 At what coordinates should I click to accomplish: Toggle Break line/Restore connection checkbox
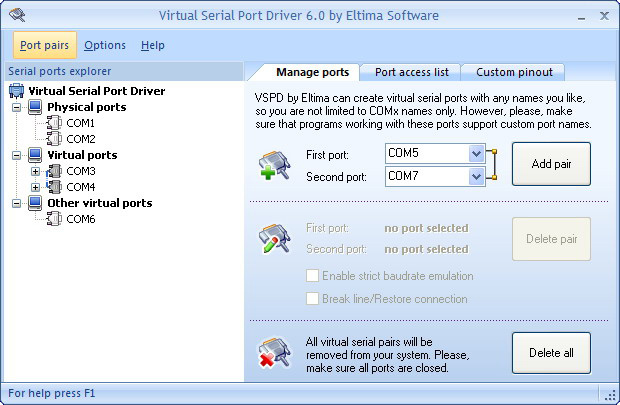pos(312,299)
